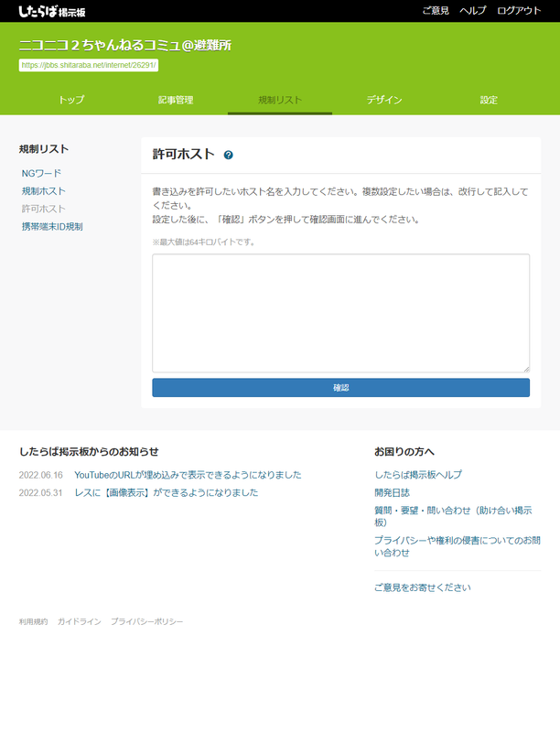Open the 開発日誌 link
The width and height of the screenshot is (560, 732).
[x=392, y=492]
